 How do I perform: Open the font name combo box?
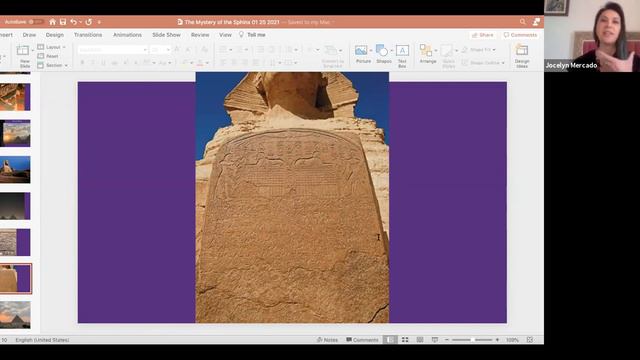(113, 50)
